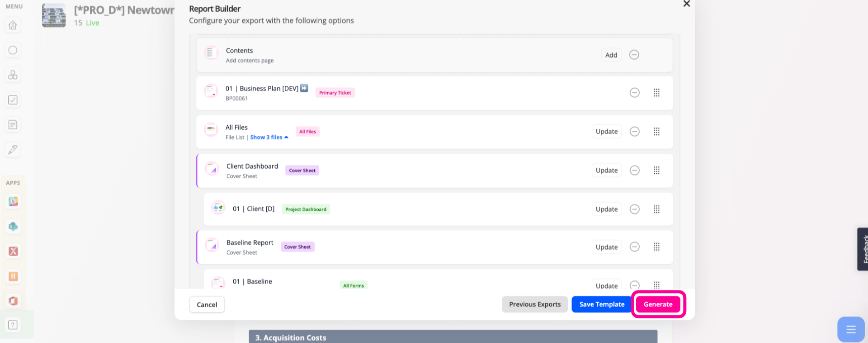868x343 pixels.
Task: Click drag handle on the All Files row
Action: pos(656,132)
